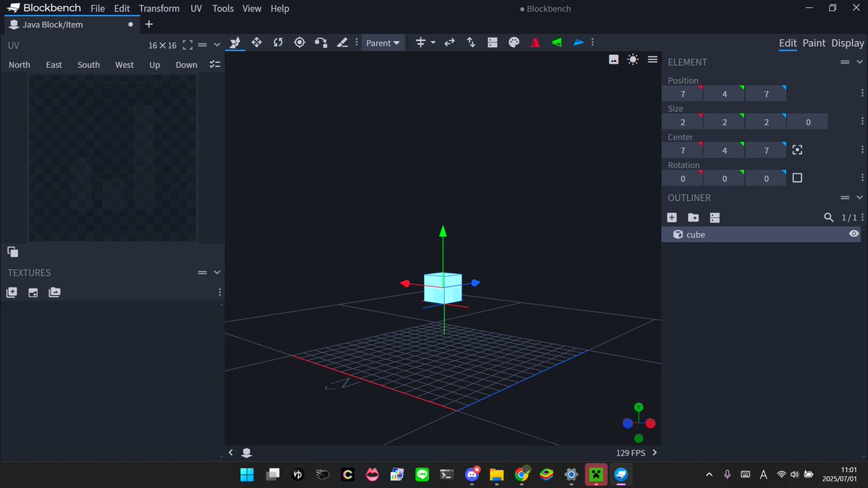The image size is (868, 488).
Task: Open the viewport background image icon
Action: coord(613,59)
